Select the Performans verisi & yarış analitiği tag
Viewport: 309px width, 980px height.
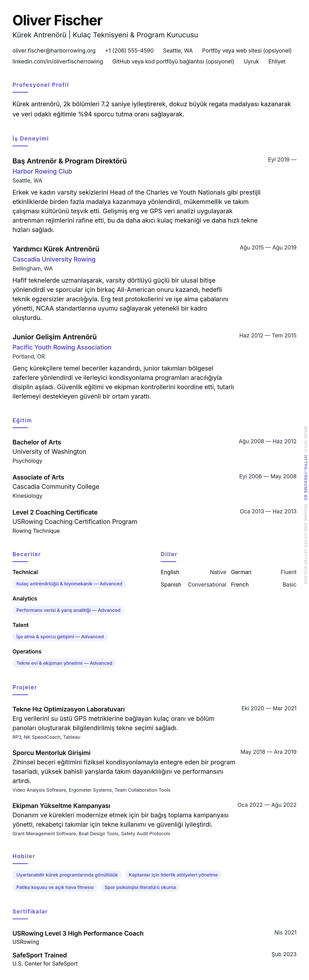point(68,610)
